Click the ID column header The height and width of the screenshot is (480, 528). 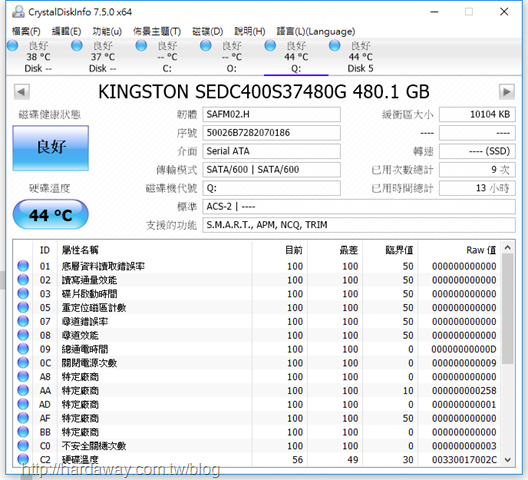45,250
